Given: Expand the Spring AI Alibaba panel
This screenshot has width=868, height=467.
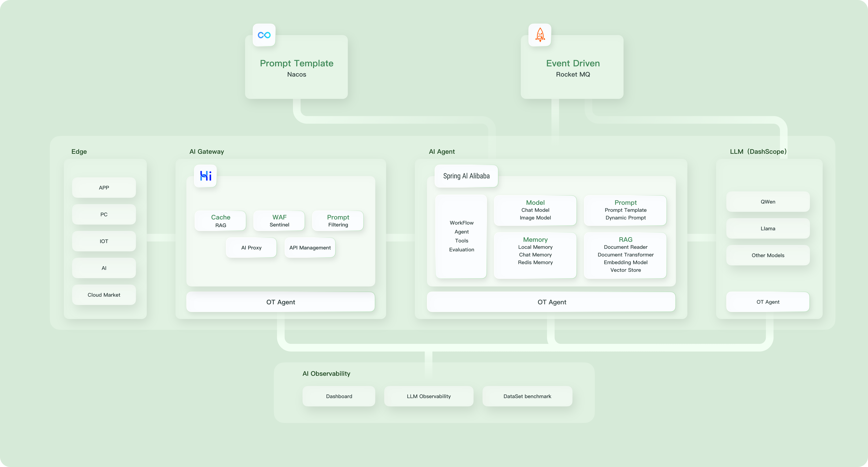Looking at the screenshot, I should [x=466, y=176].
